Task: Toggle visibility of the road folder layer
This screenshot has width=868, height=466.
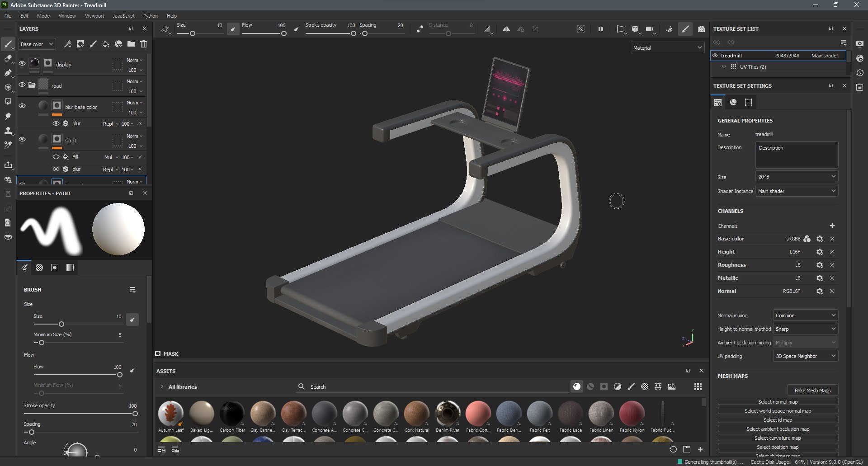Action: point(22,85)
